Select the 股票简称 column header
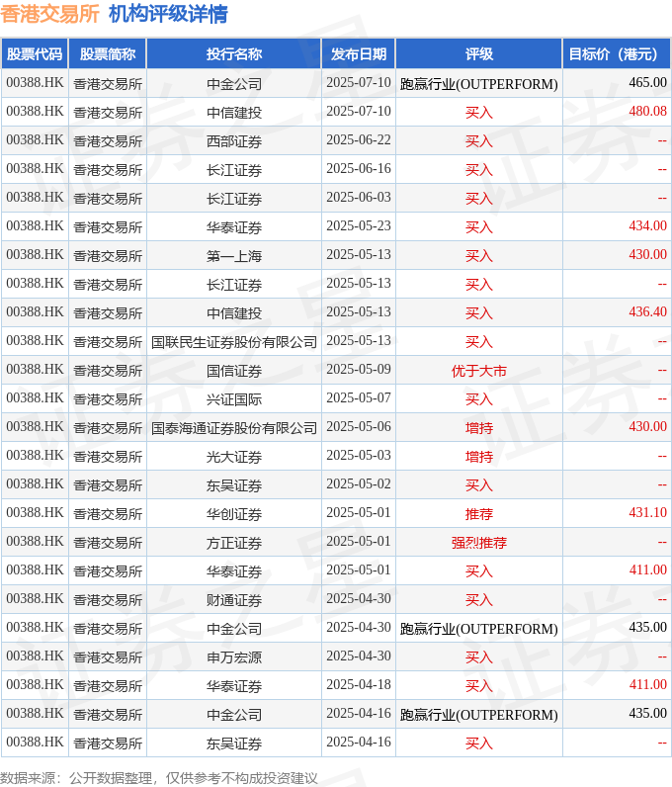672x787 pixels. 108,53
